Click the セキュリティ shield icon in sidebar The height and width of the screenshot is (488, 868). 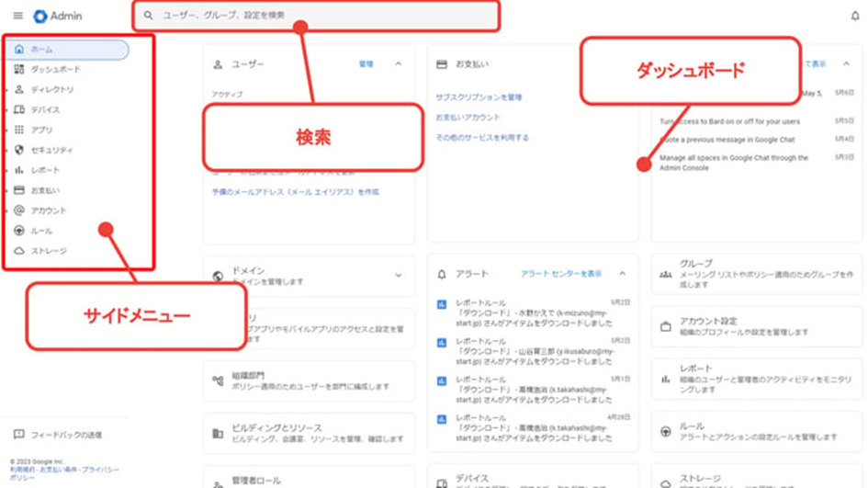[19, 150]
